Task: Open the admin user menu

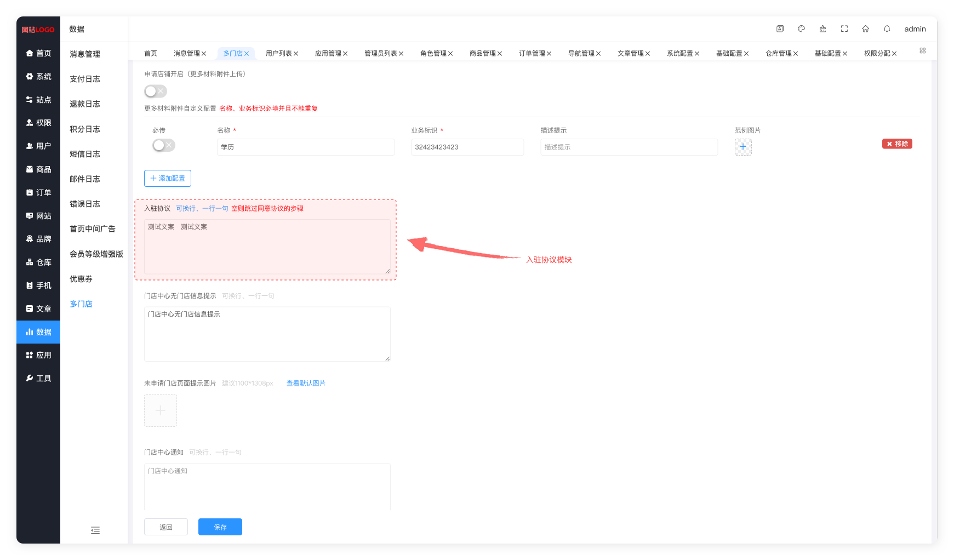Action: pyautogui.click(x=915, y=29)
